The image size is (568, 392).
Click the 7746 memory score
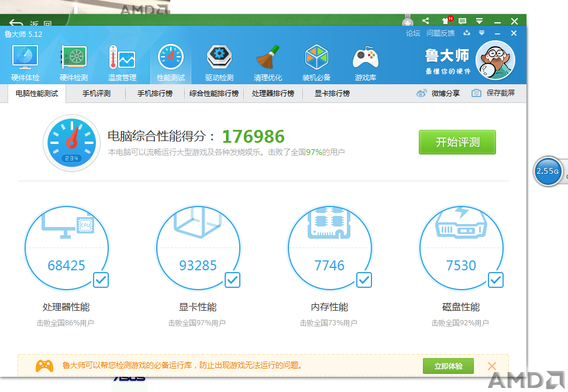(329, 266)
